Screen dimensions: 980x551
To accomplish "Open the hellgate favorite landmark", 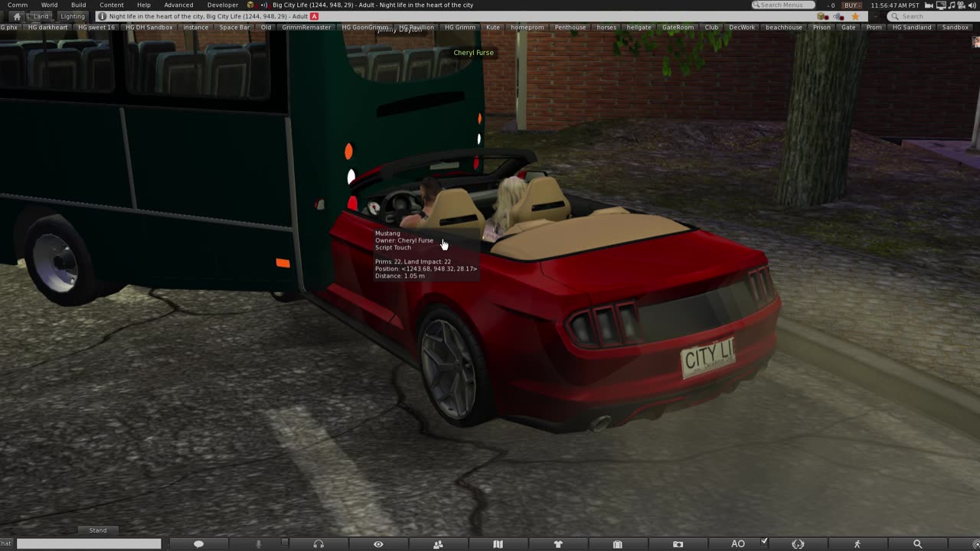I will (639, 28).
